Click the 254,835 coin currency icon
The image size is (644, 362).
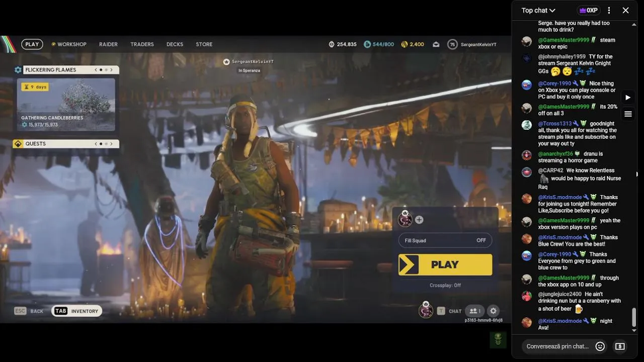click(331, 44)
